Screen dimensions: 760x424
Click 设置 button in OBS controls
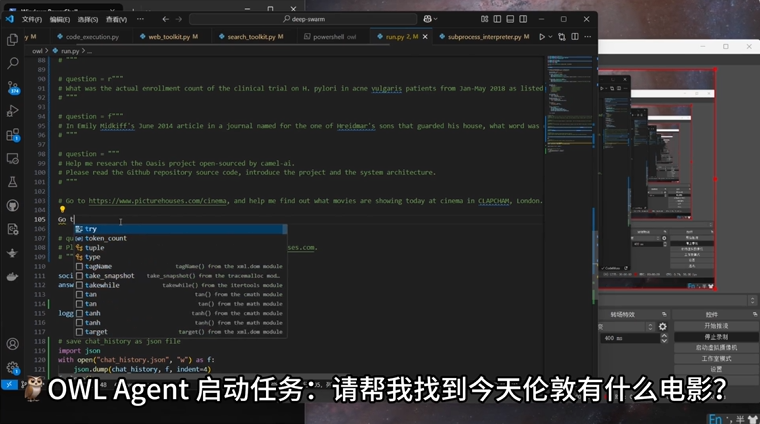point(716,369)
